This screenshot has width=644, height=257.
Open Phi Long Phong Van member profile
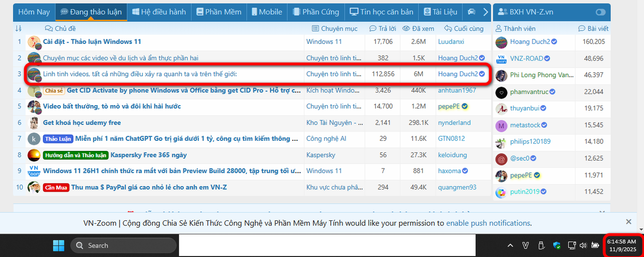pyautogui.click(x=542, y=75)
